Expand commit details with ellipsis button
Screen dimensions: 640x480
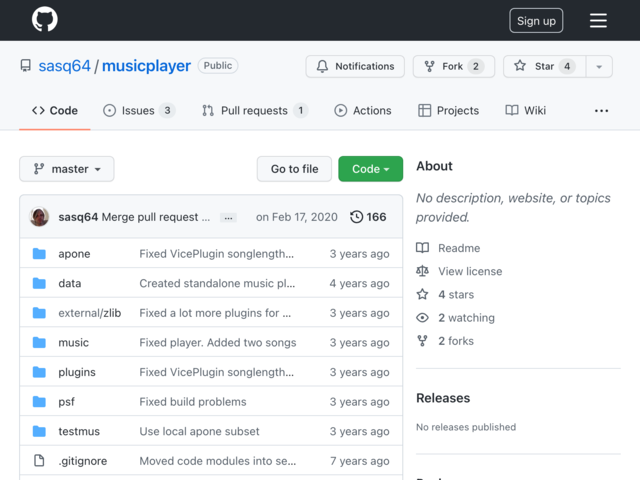point(228,218)
